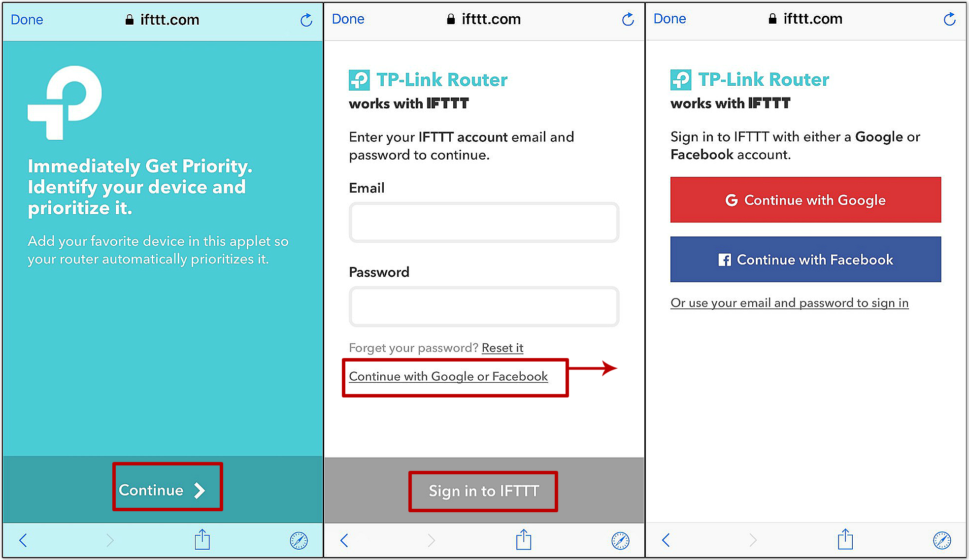Click the Sign in to IFTTT button

pyautogui.click(x=483, y=491)
